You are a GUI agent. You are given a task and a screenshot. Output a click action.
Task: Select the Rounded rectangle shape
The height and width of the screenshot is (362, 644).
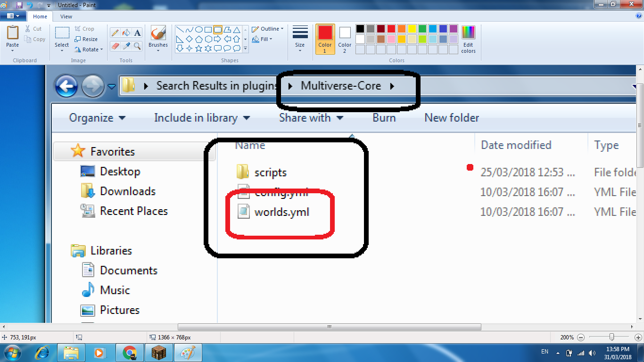(x=217, y=29)
